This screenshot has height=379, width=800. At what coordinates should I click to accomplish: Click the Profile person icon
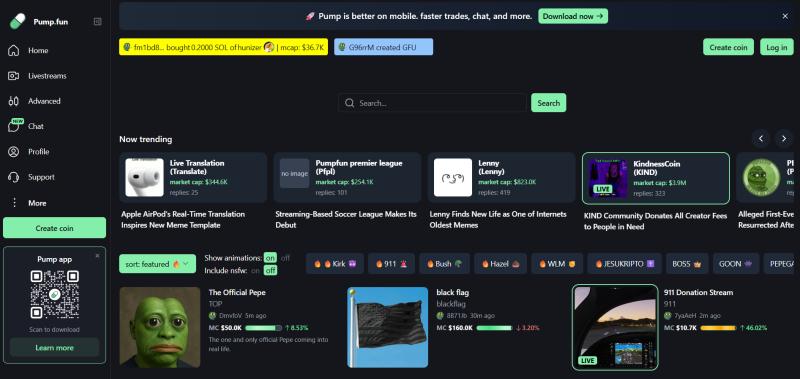coord(14,151)
